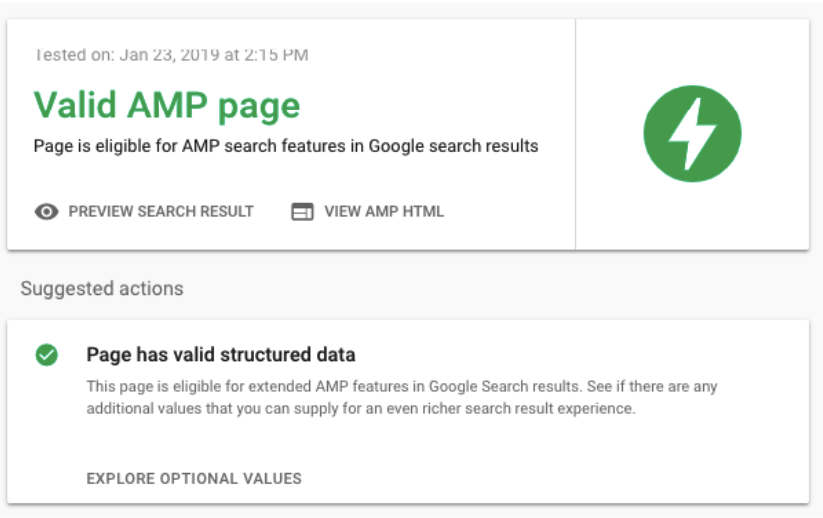Click the line starting 'This page is eligible'
Image resolution: width=823 pixels, height=518 pixels.
(402, 386)
